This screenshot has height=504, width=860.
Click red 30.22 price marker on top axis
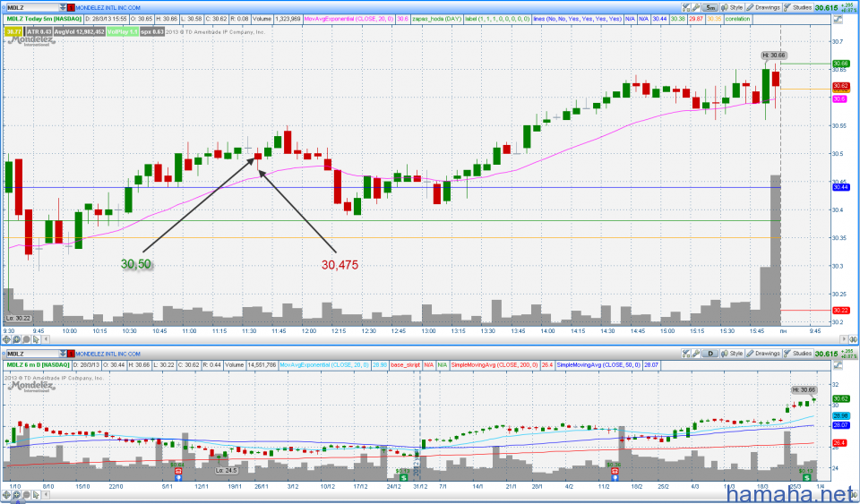click(841, 310)
